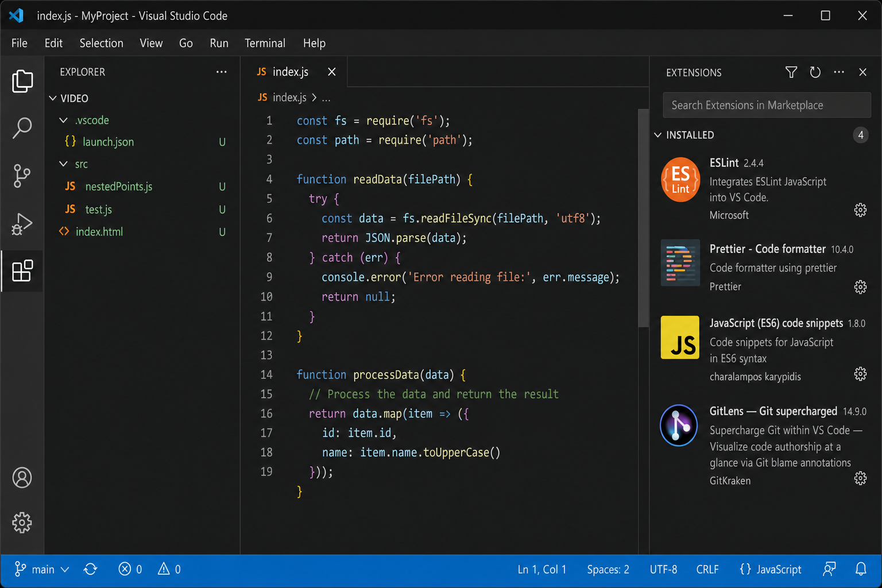Open the Search view in activity bar

pyautogui.click(x=22, y=128)
